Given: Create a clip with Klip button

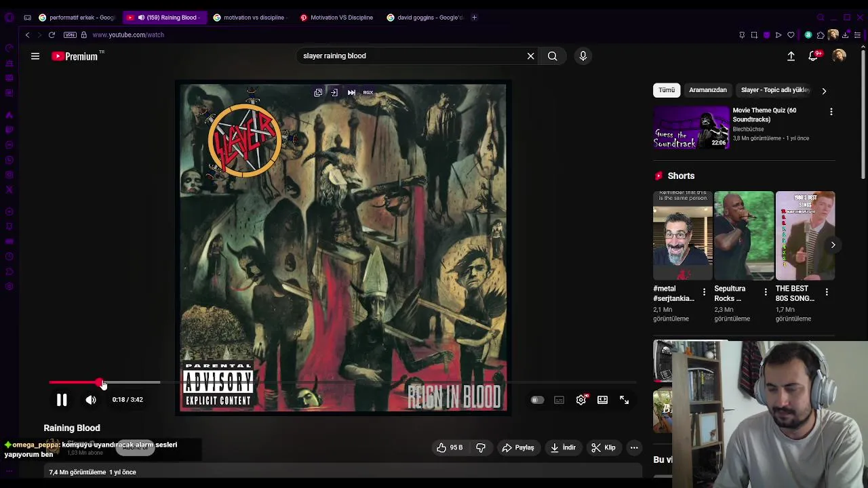Looking at the screenshot, I should 604,447.
